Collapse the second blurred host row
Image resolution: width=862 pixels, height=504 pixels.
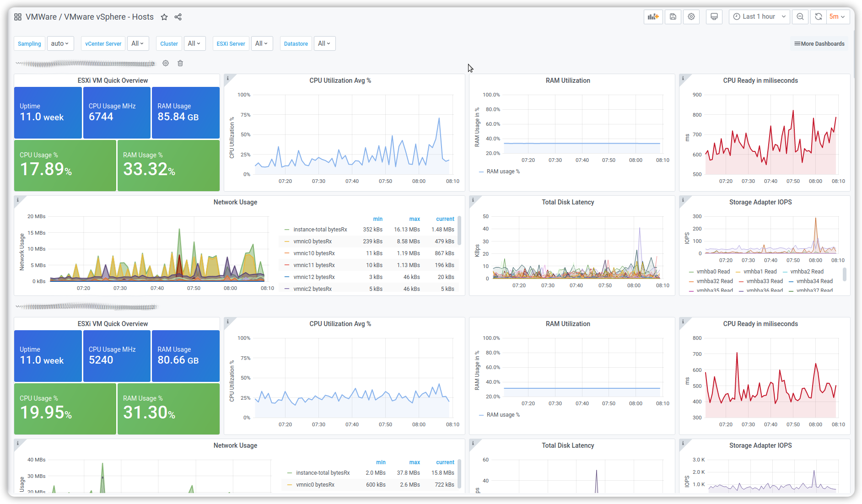tap(86, 306)
